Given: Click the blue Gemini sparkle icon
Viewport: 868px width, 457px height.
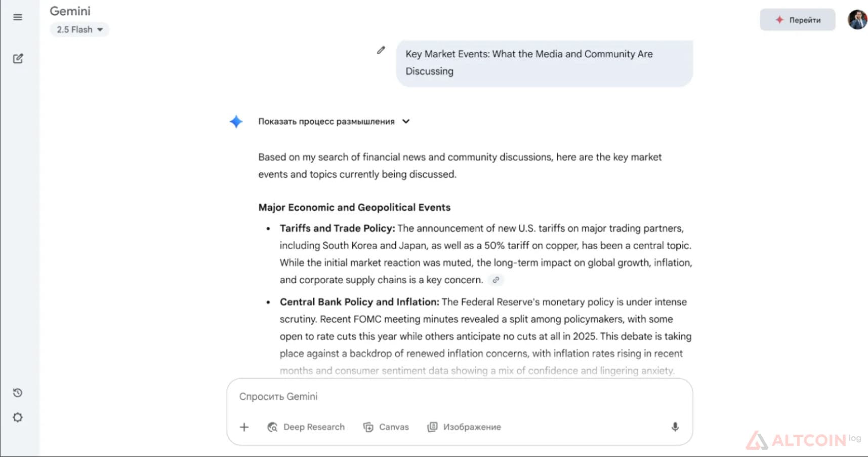Looking at the screenshot, I should [236, 122].
